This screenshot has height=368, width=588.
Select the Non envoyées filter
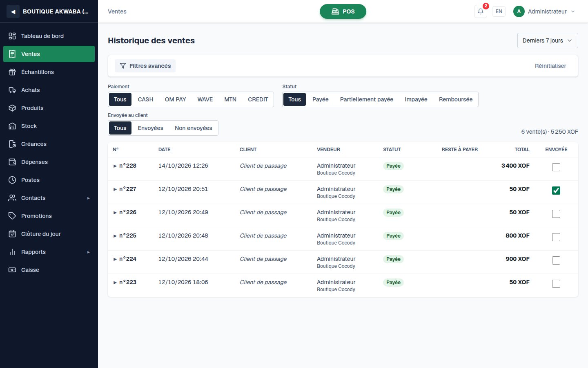pos(194,128)
